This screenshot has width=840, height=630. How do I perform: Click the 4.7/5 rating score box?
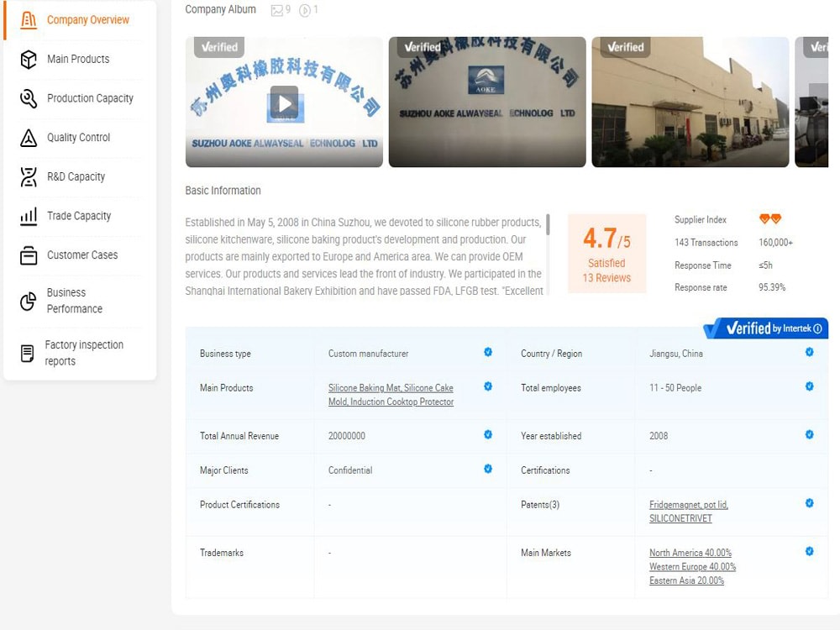[x=606, y=254]
